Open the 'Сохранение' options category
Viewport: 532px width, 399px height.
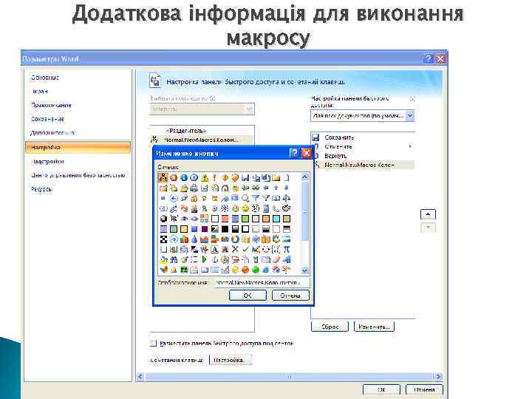[x=47, y=119]
